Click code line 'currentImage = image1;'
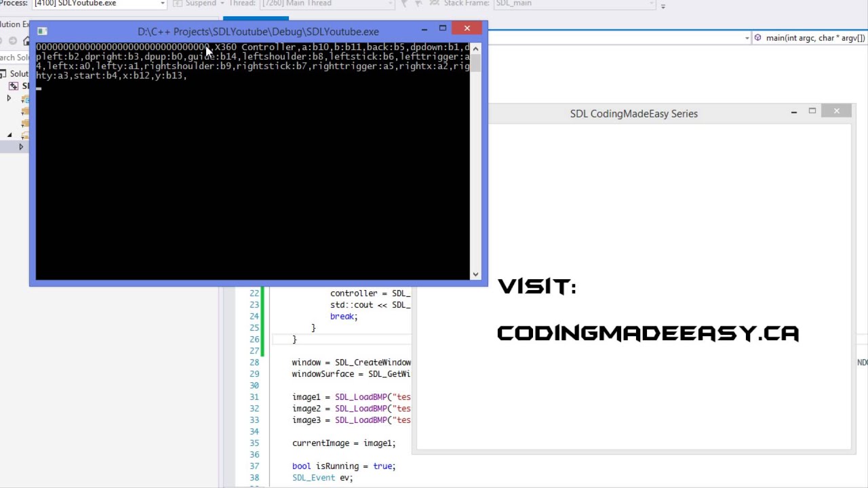The height and width of the screenshot is (488, 868). (344, 443)
